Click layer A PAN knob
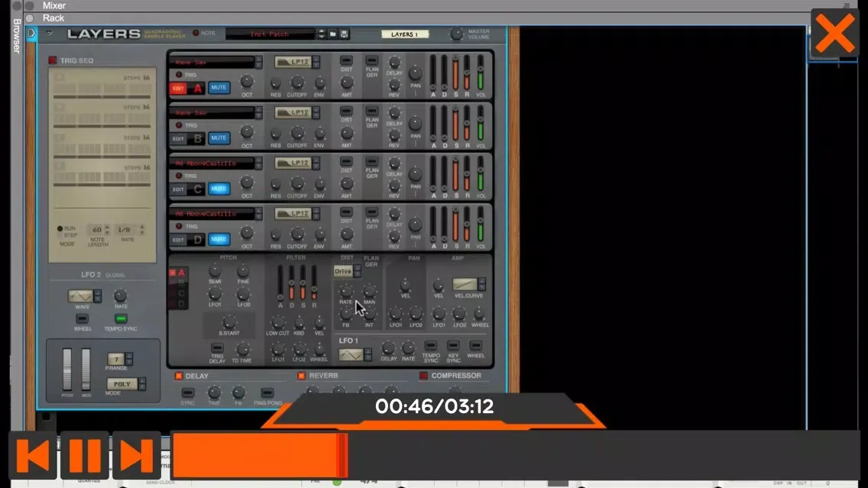Viewport: 868px width, 488px height. [x=415, y=73]
